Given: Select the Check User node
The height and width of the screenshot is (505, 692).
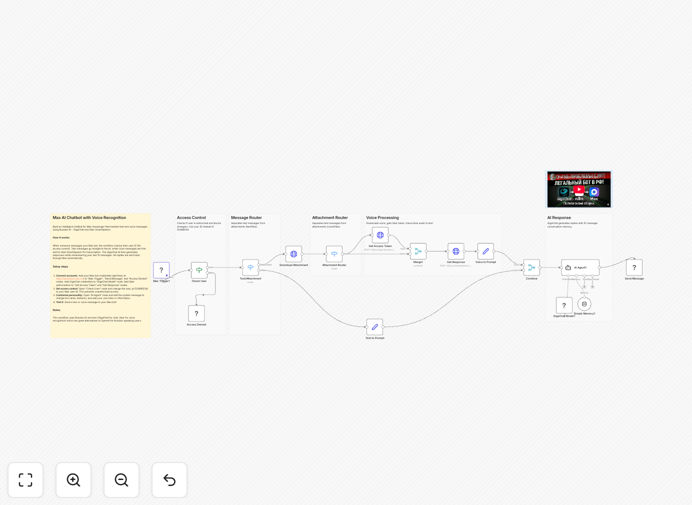Looking at the screenshot, I should pos(199,270).
